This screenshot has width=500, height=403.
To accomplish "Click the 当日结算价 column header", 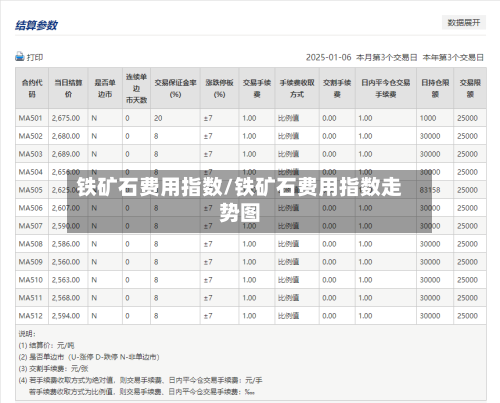I will (68, 88).
